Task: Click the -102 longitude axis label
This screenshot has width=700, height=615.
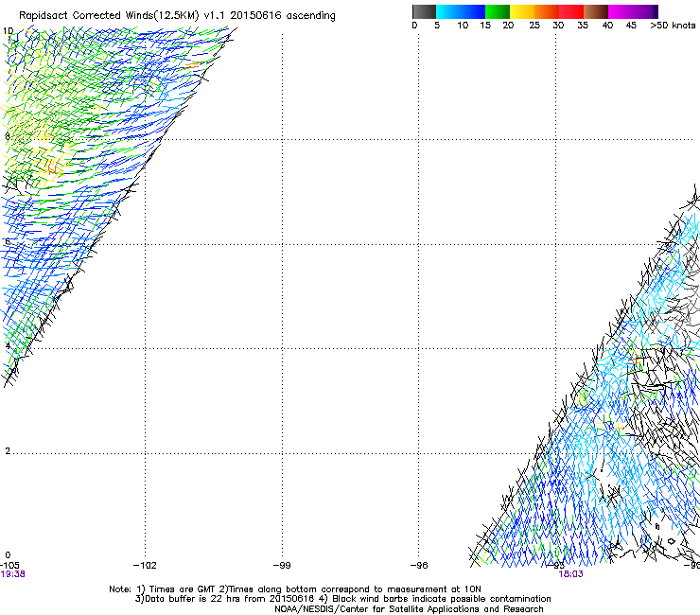Action: point(145,566)
